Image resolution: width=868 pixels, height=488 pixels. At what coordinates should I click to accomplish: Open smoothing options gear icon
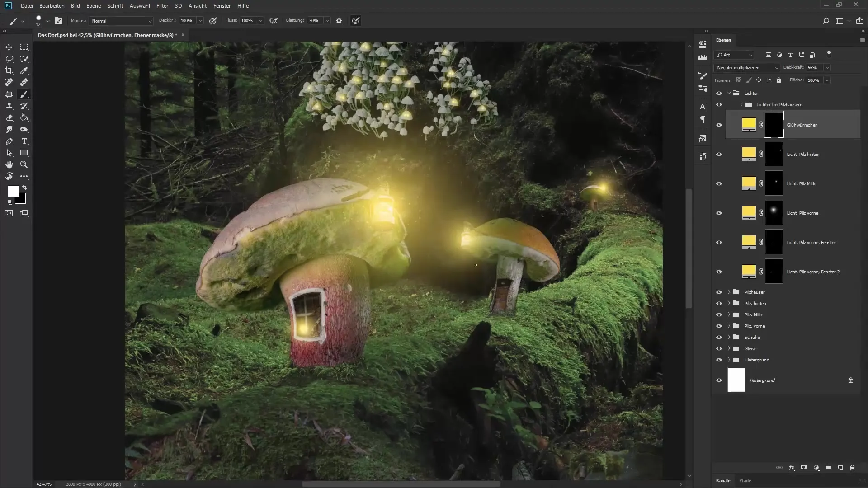339,21
